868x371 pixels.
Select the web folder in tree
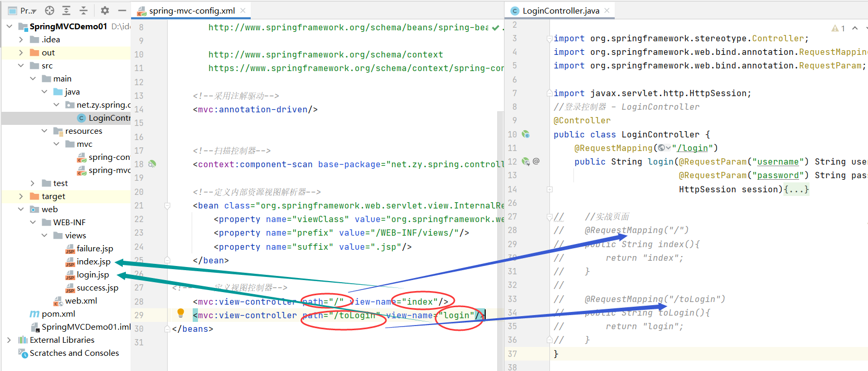click(44, 209)
